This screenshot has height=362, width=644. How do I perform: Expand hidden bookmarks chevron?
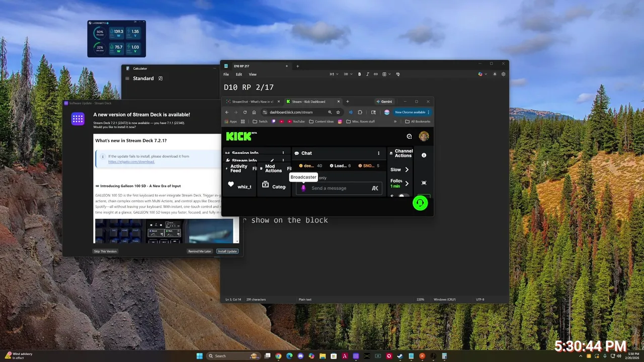tap(395, 121)
